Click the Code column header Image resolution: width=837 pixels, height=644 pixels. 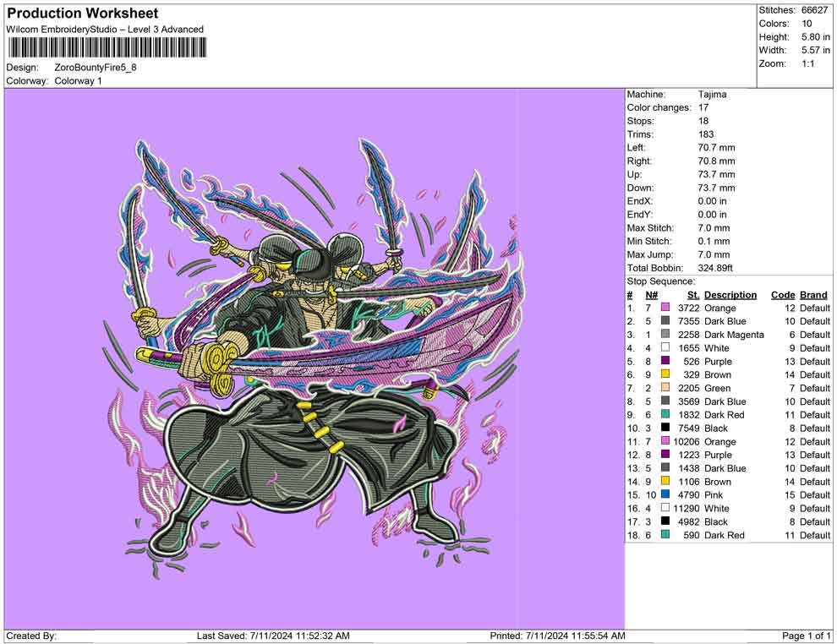tap(782, 295)
